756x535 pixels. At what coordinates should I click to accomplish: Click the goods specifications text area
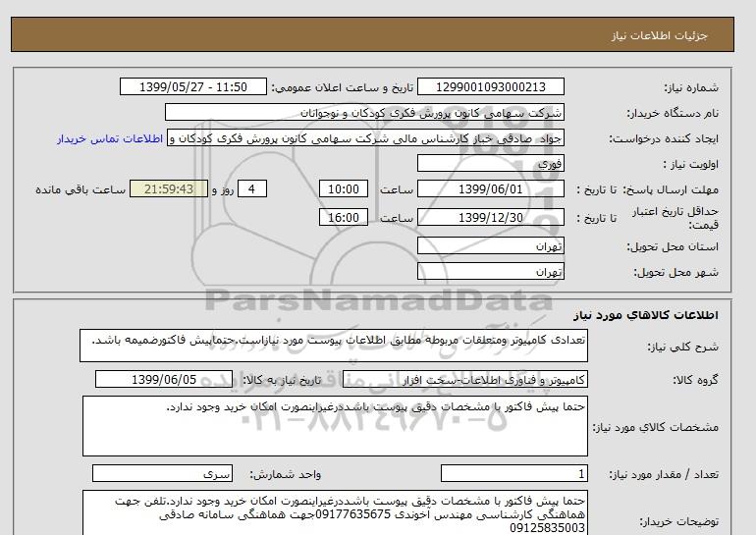[335, 426]
